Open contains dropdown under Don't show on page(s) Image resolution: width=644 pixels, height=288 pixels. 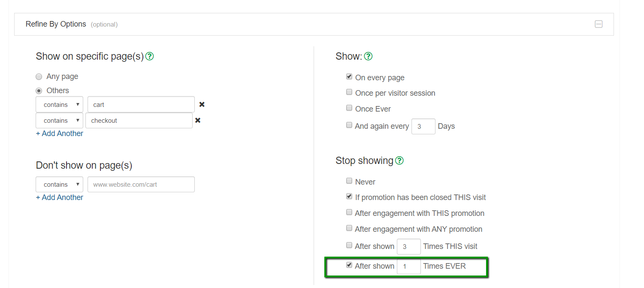(60, 185)
